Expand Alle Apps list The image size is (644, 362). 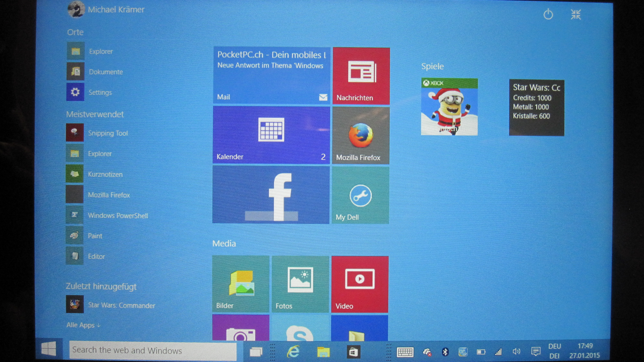click(83, 325)
